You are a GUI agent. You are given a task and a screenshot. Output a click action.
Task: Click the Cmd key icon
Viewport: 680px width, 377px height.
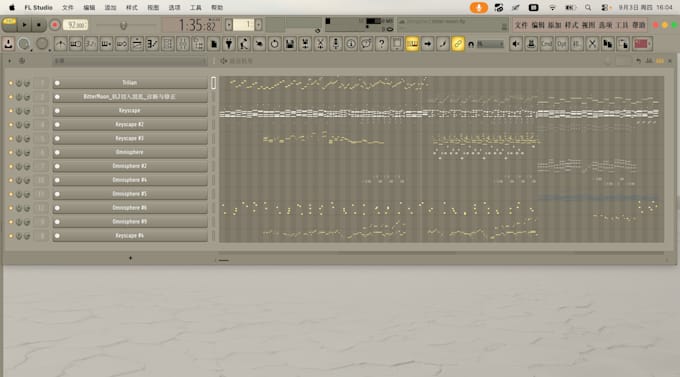point(546,44)
